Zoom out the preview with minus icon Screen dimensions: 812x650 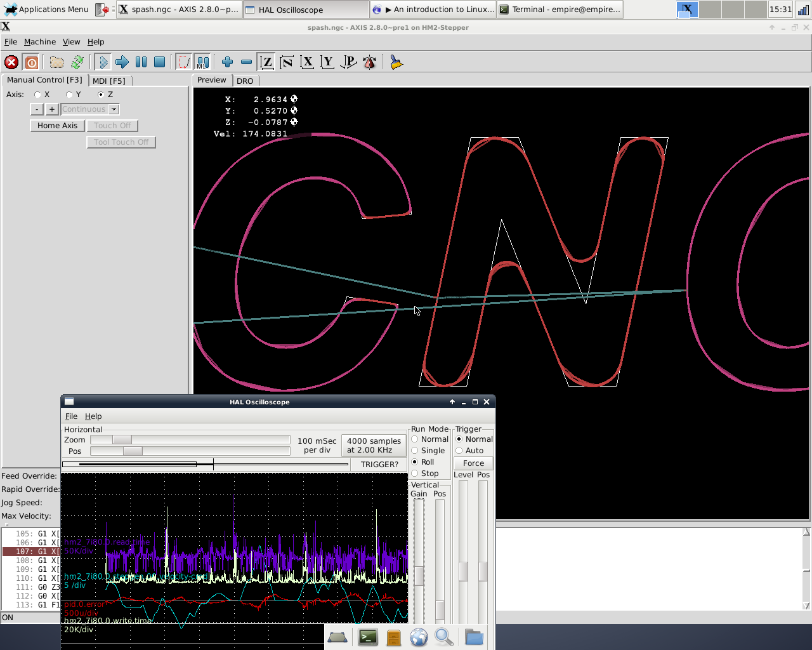coord(246,62)
